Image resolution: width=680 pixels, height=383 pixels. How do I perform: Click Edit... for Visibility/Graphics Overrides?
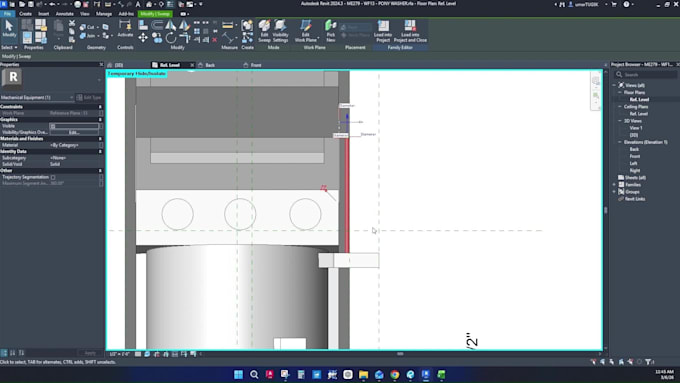click(x=74, y=132)
